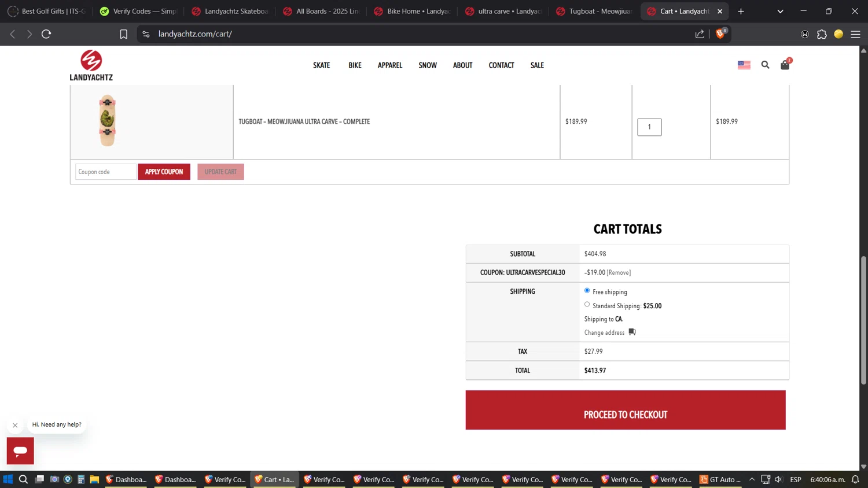The width and height of the screenshot is (868, 488).
Task: Click the Coupon code input field
Action: click(106, 172)
